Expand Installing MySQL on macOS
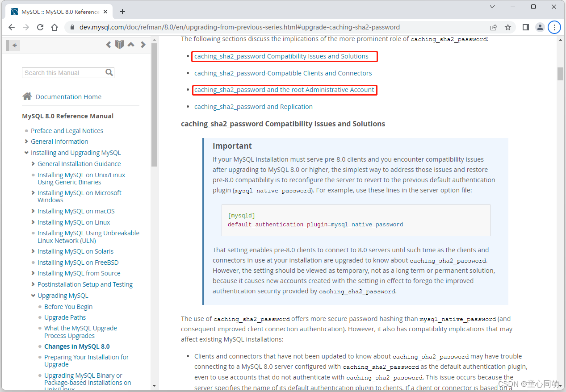 (33, 211)
